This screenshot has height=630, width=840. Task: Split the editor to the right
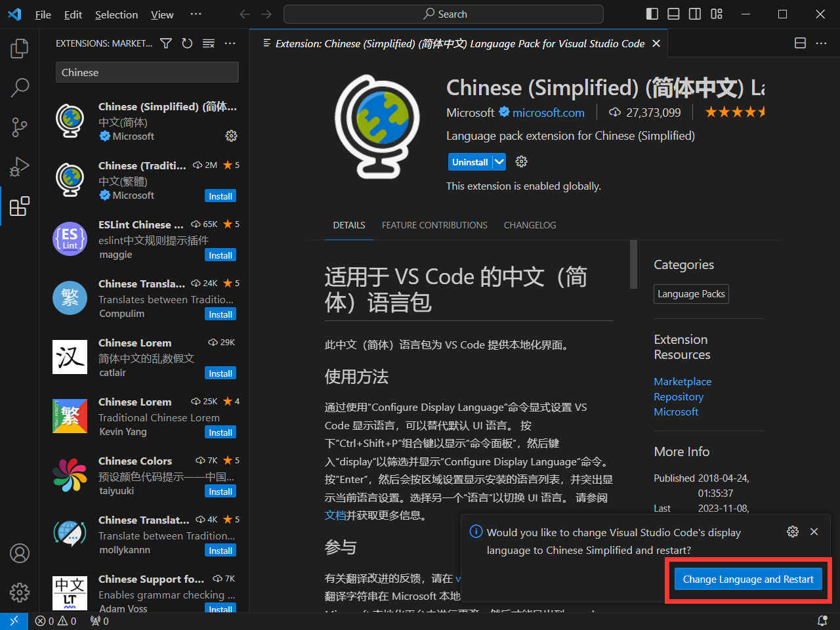point(800,43)
